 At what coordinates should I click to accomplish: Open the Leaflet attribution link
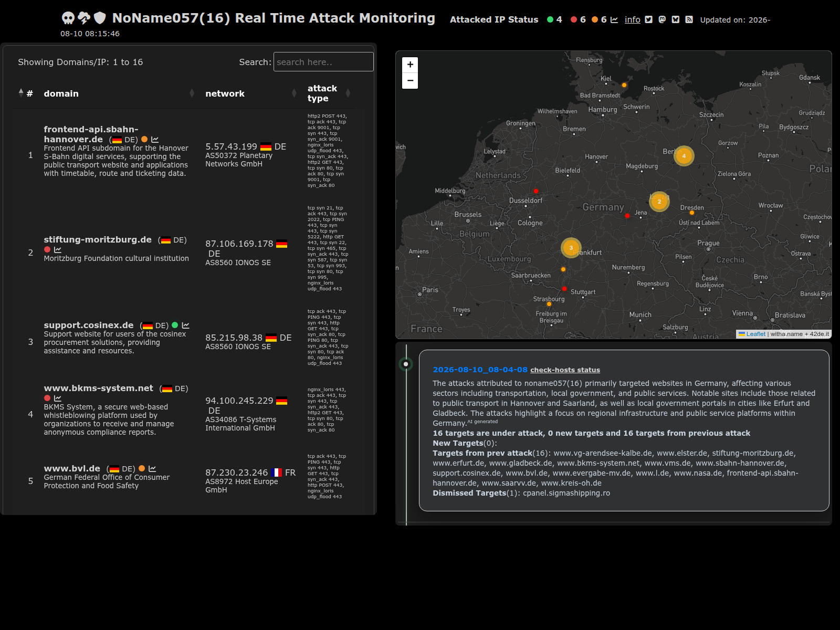pos(752,334)
